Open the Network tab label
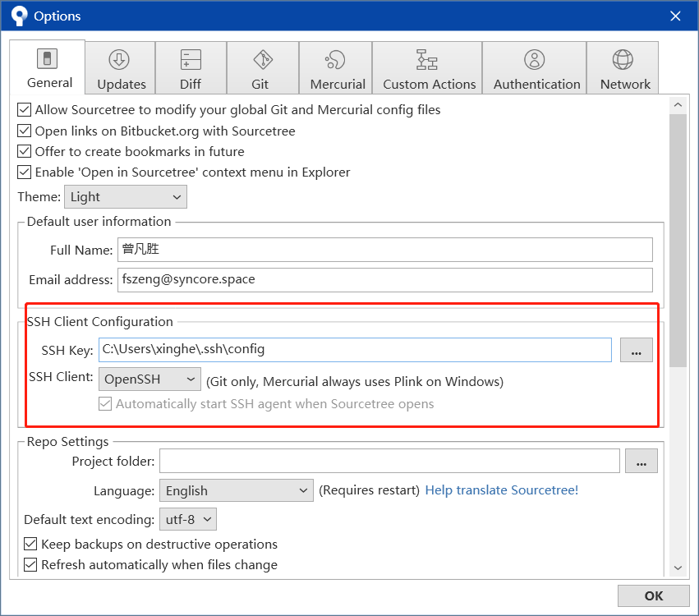The height and width of the screenshot is (616, 699). tap(625, 84)
